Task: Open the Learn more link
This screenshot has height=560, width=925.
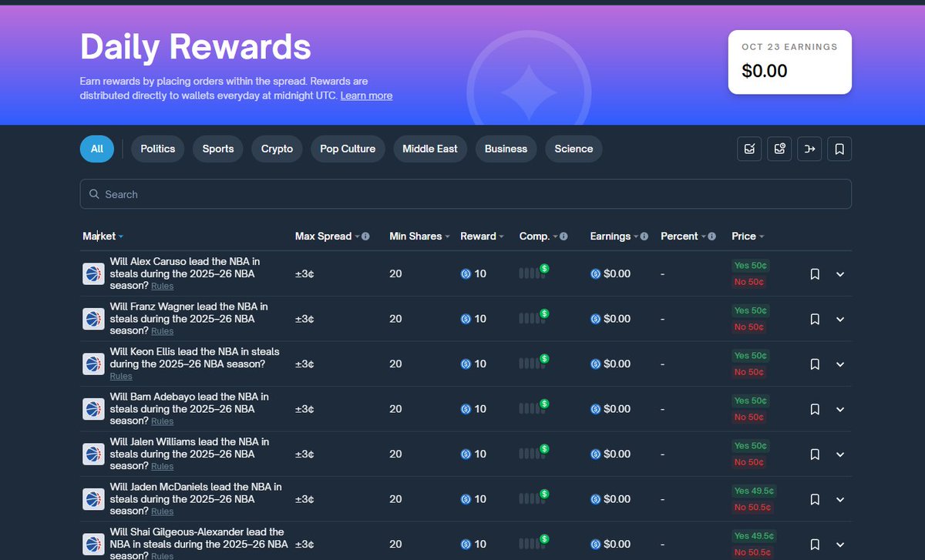Action: coord(366,96)
